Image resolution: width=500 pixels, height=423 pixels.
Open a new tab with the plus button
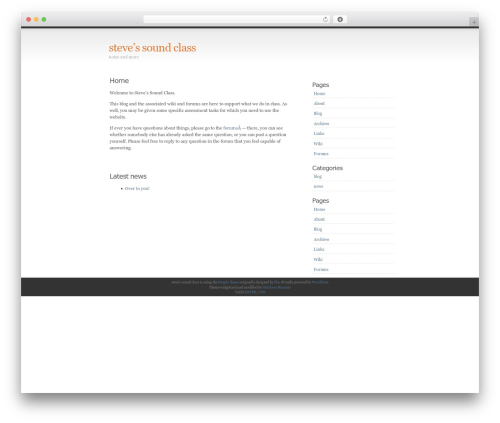[x=474, y=22]
